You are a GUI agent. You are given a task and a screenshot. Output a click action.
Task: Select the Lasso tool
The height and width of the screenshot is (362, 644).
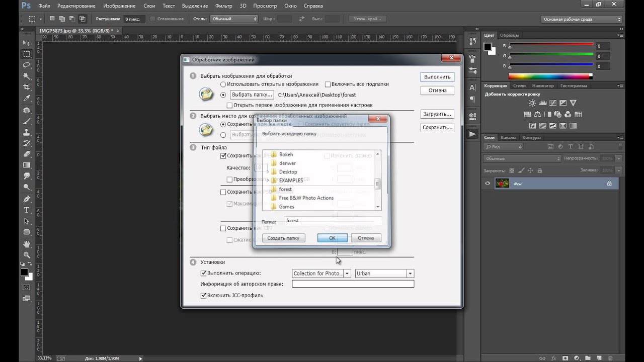(x=27, y=65)
